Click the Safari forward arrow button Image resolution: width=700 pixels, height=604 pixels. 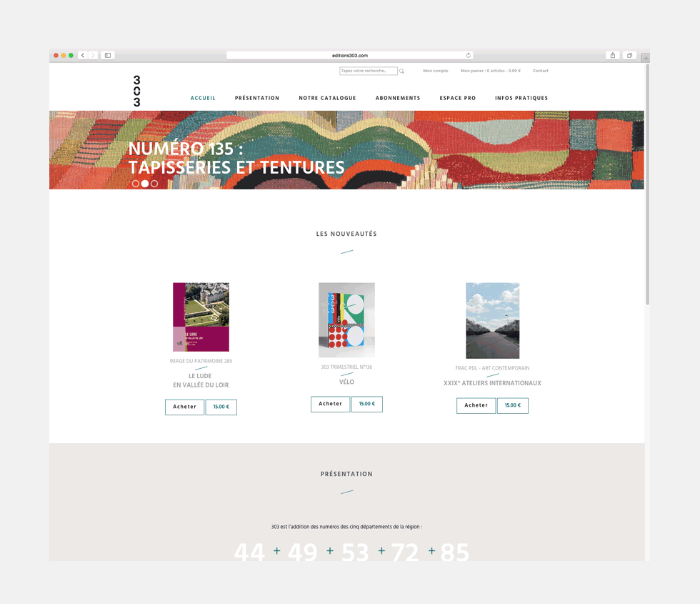(x=93, y=56)
